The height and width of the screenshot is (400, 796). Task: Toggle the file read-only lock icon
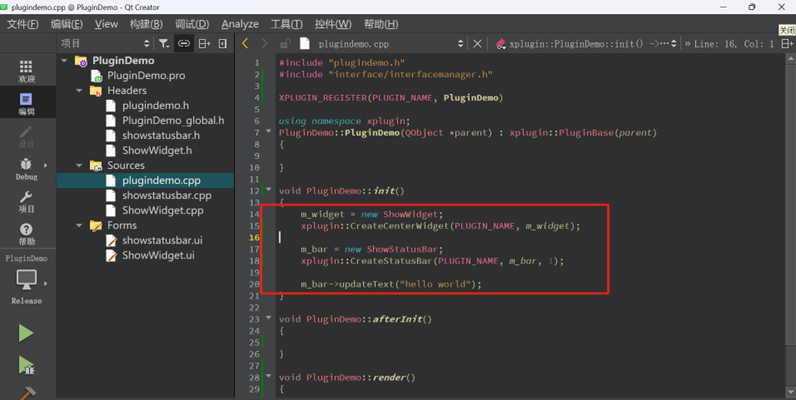pos(285,44)
